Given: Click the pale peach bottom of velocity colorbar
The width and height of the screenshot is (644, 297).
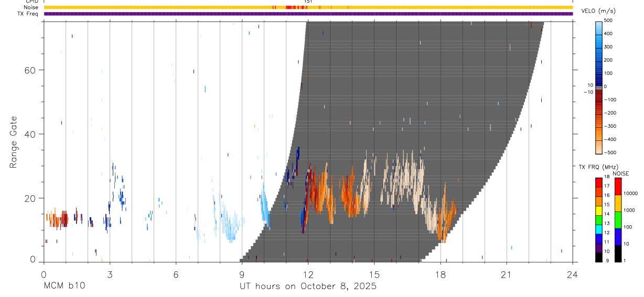Looking at the screenshot, I should point(599,148).
